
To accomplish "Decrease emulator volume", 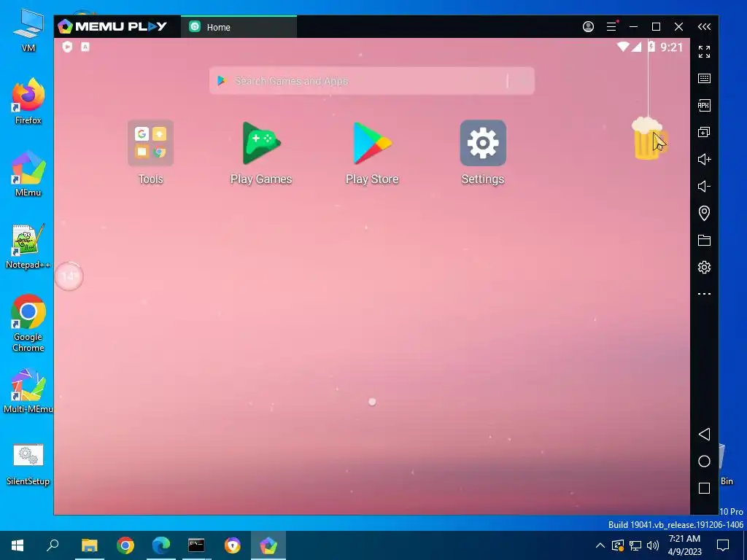I will click(704, 186).
